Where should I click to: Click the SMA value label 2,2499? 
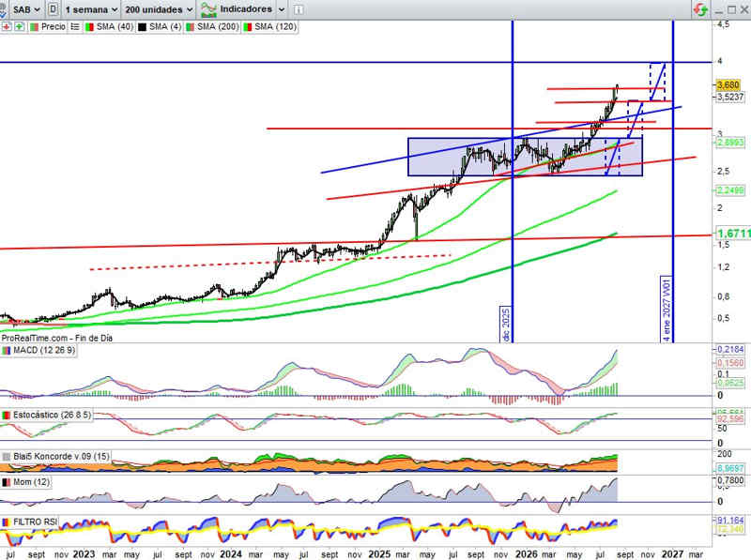pyautogui.click(x=730, y=190)
